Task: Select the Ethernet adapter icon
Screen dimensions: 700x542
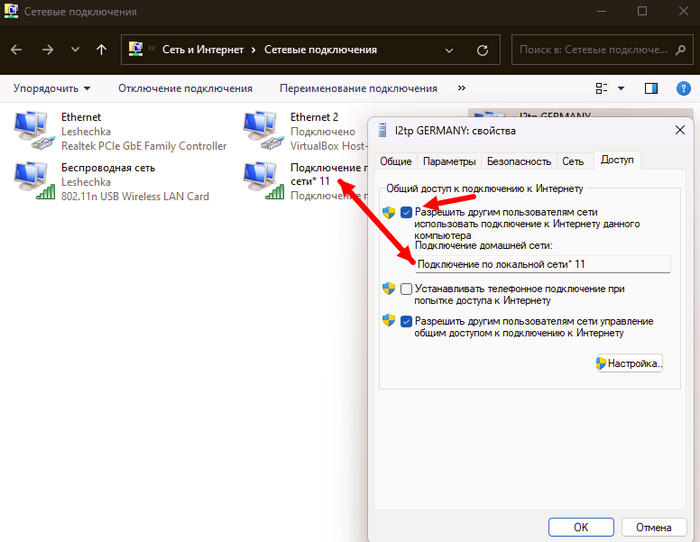Action: tap(35, 131)
